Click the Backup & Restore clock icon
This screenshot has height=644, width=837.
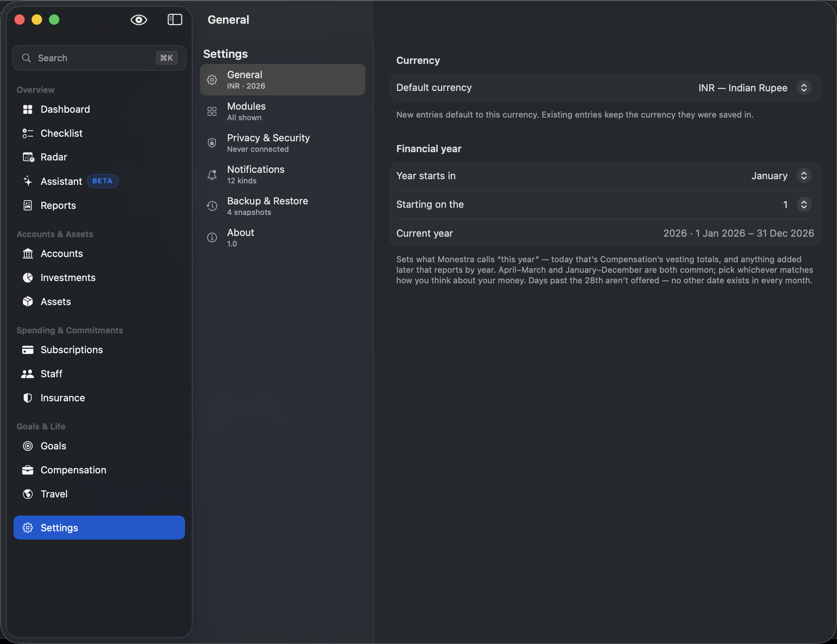(212, 206)
